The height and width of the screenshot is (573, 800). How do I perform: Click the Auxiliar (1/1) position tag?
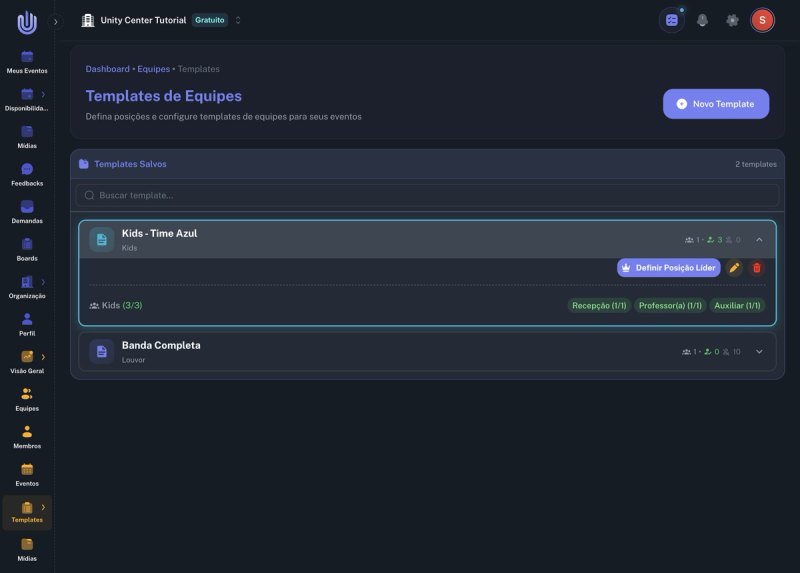737,306
